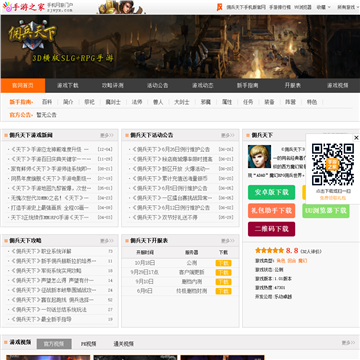Click 下载 for the 10月18日 公测 server
The height and width of the screenshot is (360, 360).
[223, 263]
